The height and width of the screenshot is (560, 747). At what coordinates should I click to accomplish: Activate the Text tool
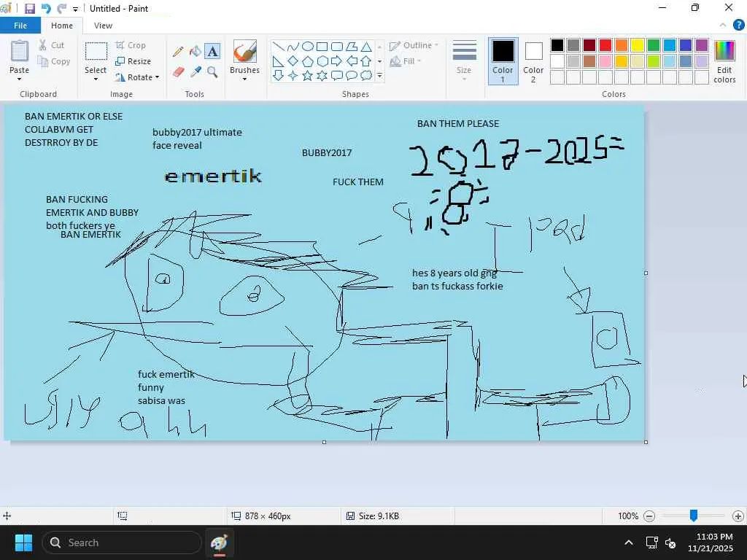[212, 52]
